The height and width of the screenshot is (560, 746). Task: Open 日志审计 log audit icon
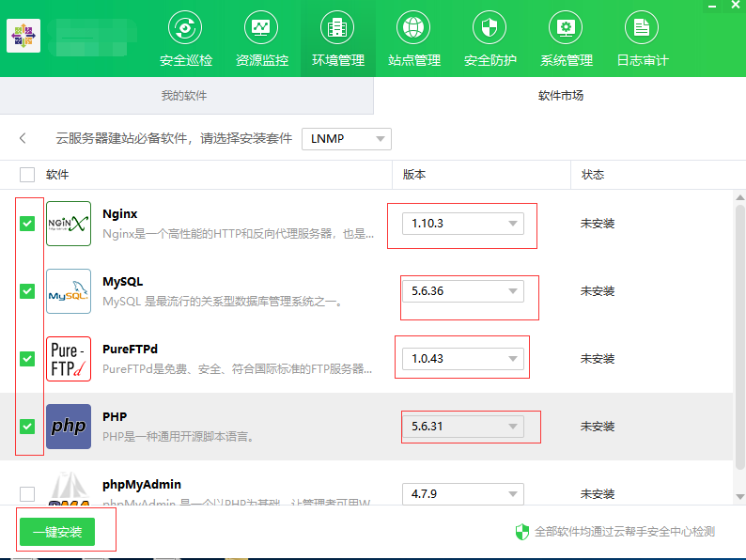click(x=642, y=27)
